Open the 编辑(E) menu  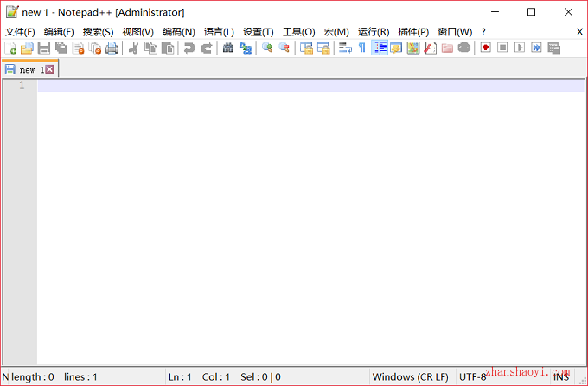pos(59,32)
